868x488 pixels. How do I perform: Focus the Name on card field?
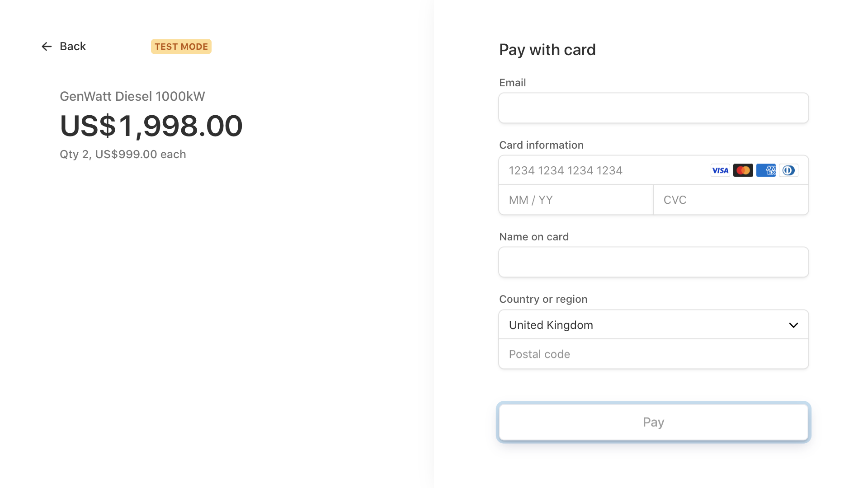pos(654,262)
